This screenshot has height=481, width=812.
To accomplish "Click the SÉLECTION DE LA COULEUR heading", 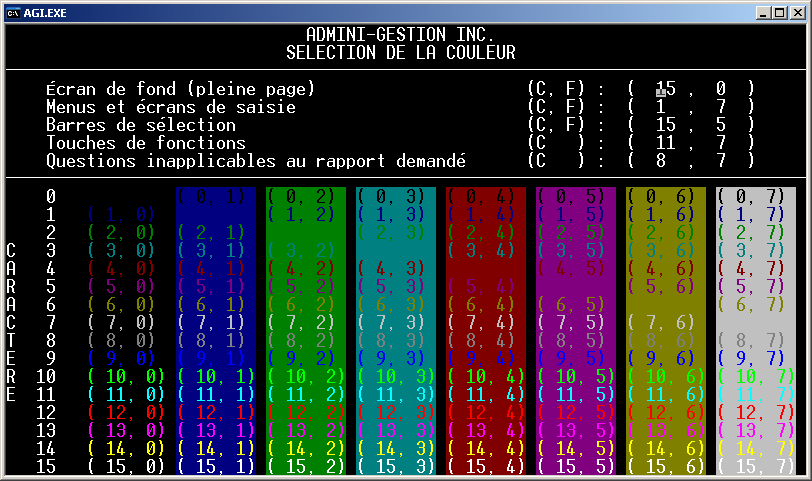I will point(401,52).
